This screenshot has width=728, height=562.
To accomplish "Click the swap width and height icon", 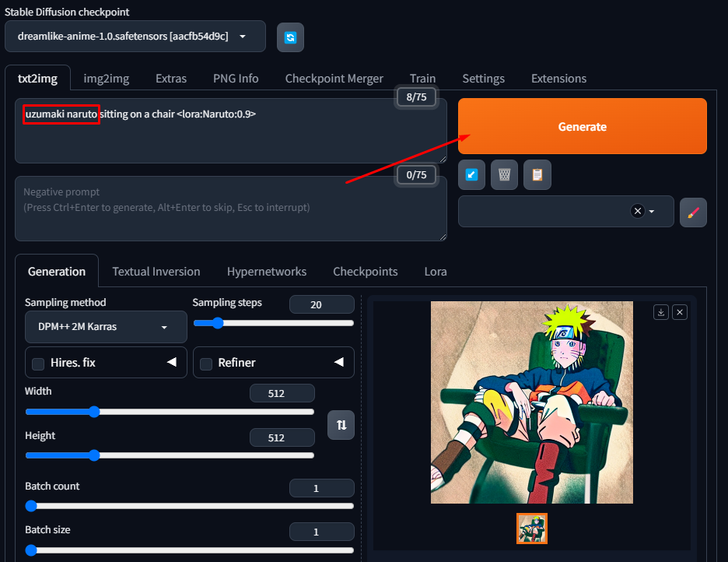I will 341,425.
